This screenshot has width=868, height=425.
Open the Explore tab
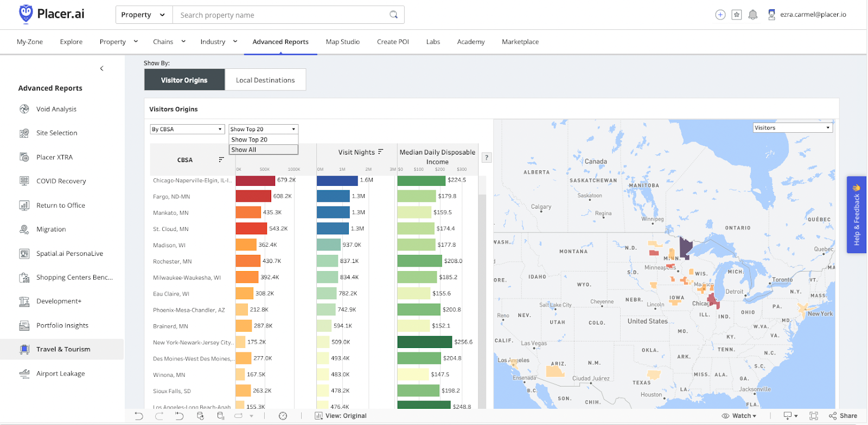71,42
